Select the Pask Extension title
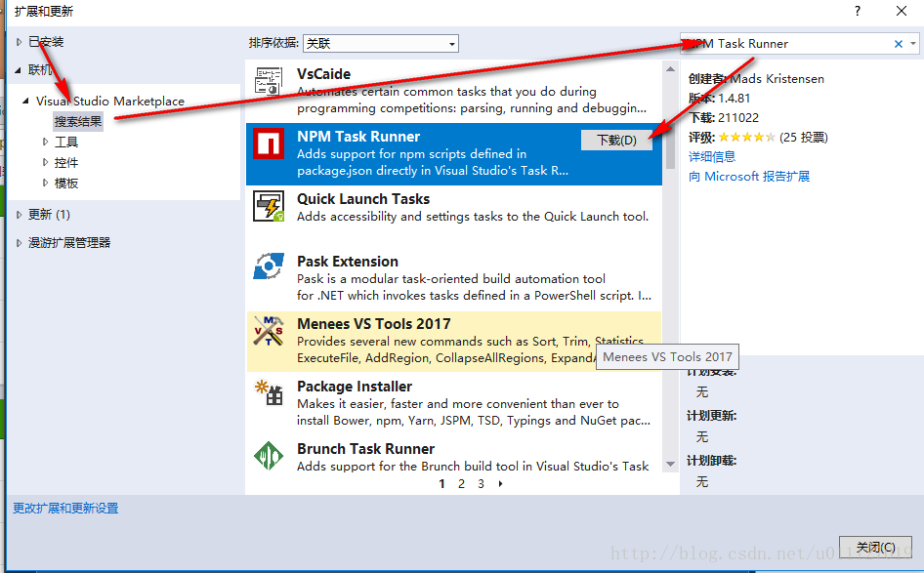 347,262
